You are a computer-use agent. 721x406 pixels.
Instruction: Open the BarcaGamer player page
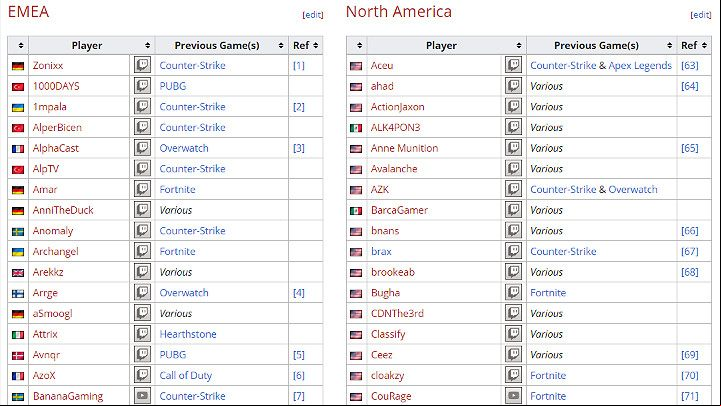coord(400,210)
